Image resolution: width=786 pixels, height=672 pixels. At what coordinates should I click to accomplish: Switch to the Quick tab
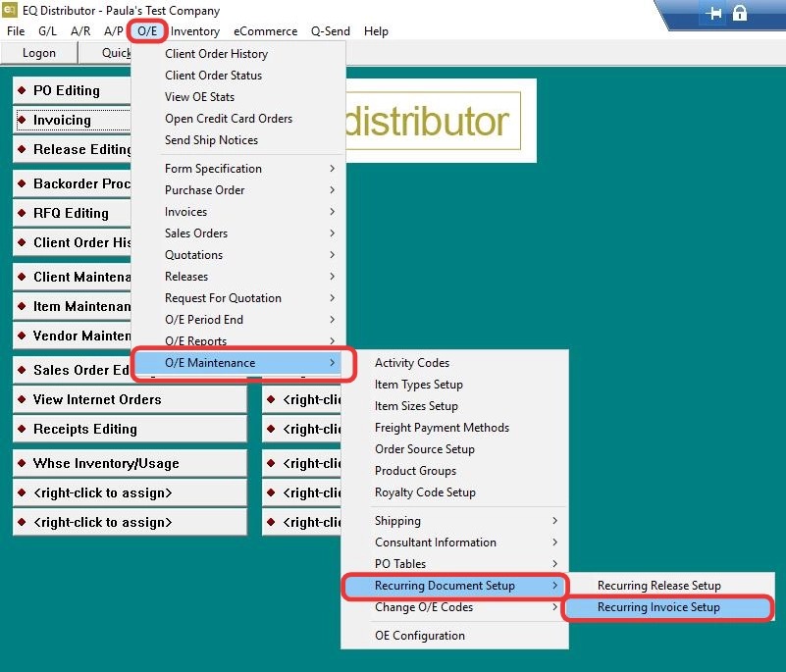pos(106,53)
